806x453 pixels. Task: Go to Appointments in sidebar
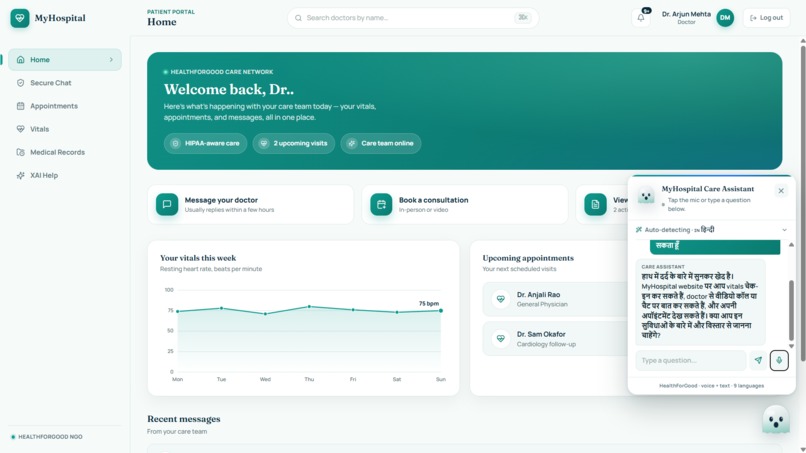click(x=65, y=106)
